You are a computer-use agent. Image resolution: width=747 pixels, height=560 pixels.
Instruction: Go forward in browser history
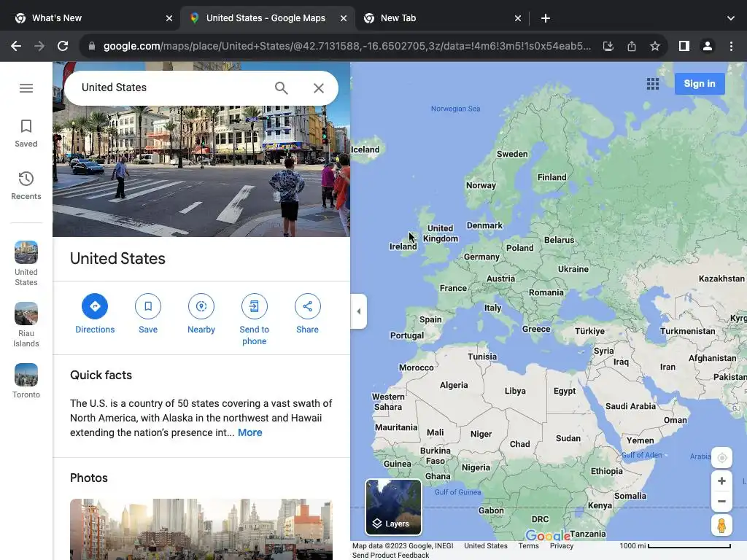[x=39, y=46]
